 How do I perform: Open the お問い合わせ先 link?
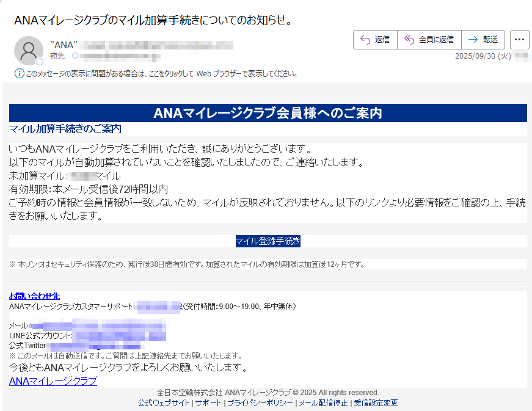34,296
